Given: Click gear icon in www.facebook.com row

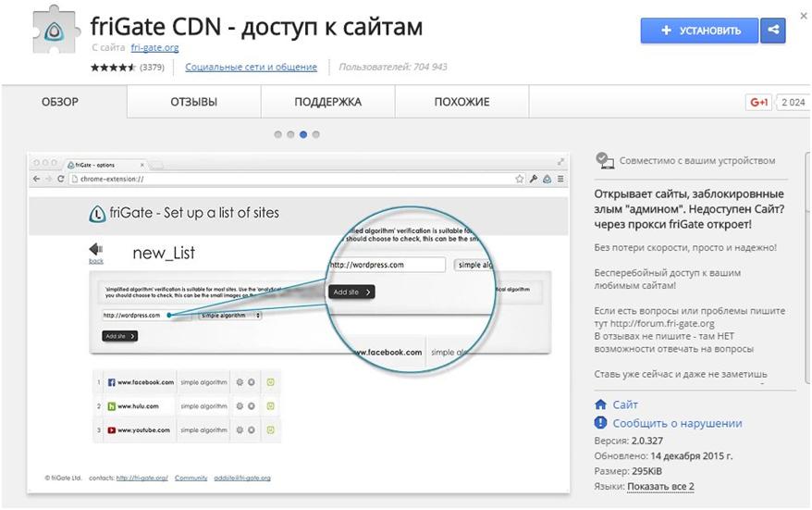Looking at the screenshot, I should pyautogui.click(x=240, y=382).
